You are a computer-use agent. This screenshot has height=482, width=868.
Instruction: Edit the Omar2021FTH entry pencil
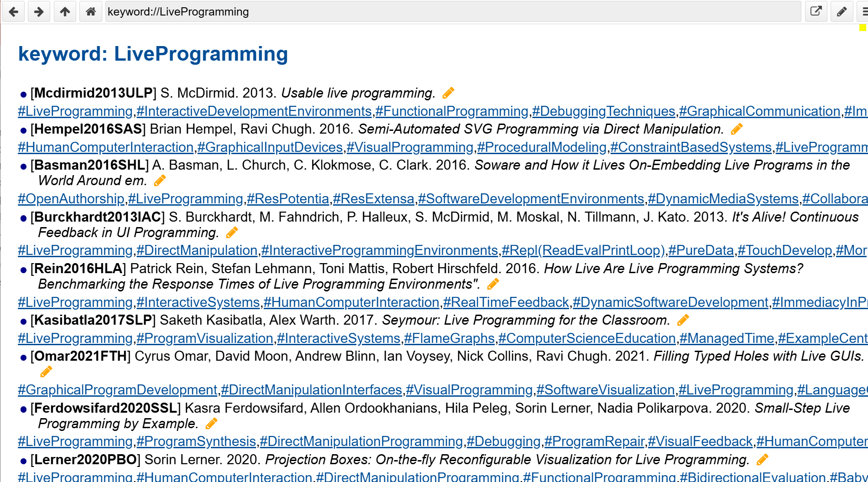(x=46, y=372)
